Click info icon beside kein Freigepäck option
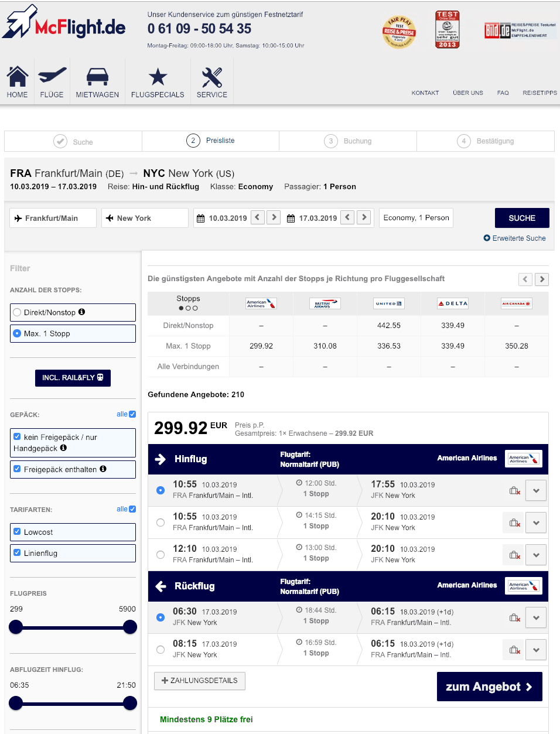This screenshot has height=734, width=560. click(63, 448)
